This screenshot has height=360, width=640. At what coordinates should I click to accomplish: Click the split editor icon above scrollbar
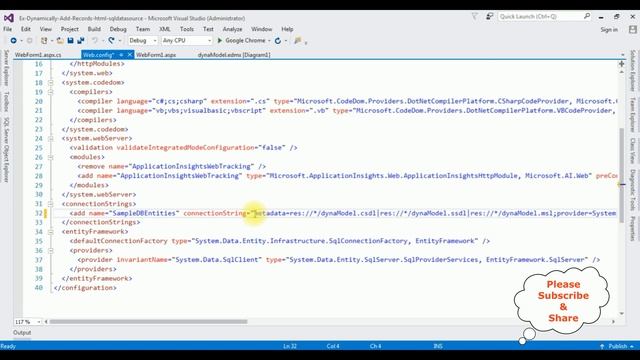tap(622, 64)
